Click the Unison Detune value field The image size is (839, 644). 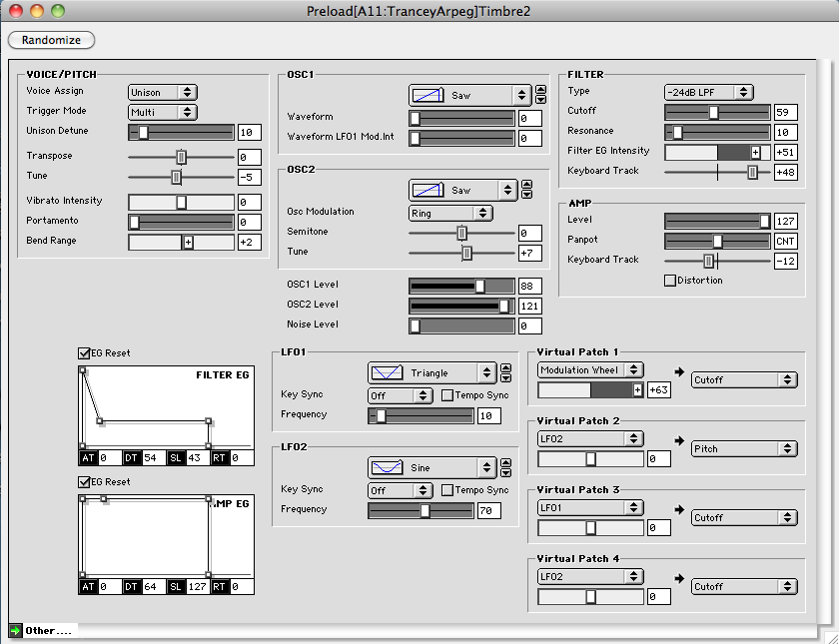pos(249,132)
